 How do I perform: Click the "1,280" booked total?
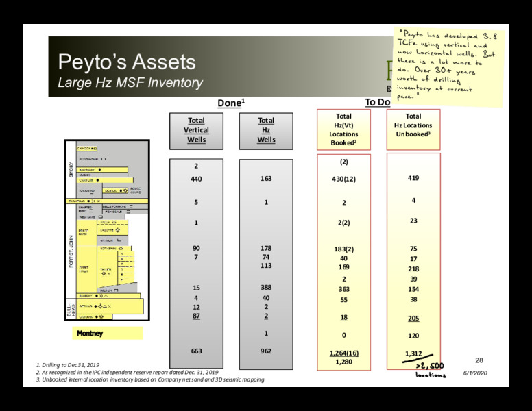click(343, 362)
